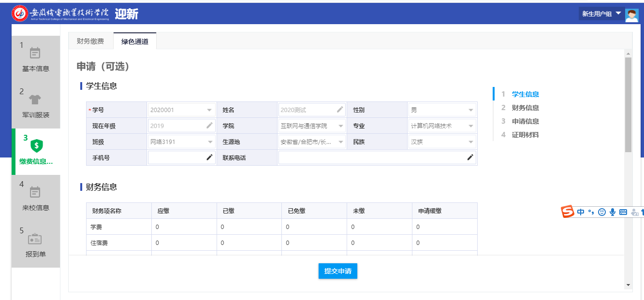The height and width of the screenshot is (300, 644).
Task: Click the 住宿费 row label
Action: point(99,243)
